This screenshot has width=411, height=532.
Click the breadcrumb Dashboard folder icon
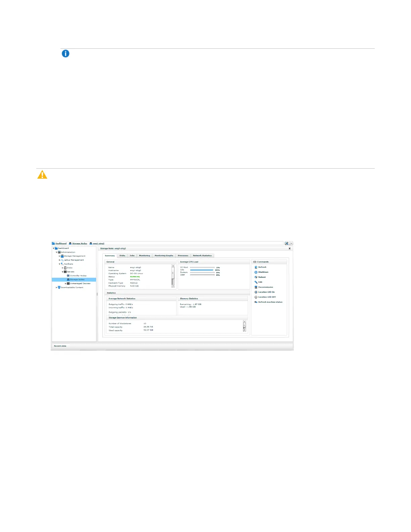tap(53, 243)
